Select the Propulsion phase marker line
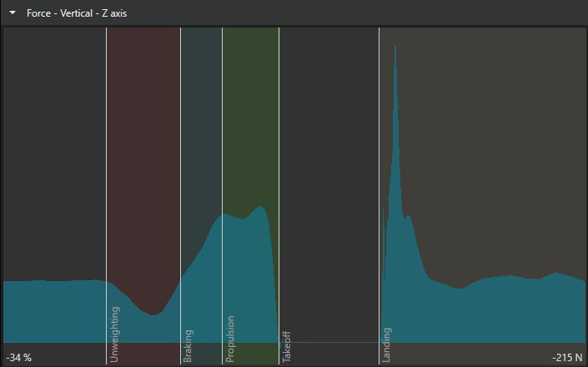588x367 pixels. (x=223, y=195)
